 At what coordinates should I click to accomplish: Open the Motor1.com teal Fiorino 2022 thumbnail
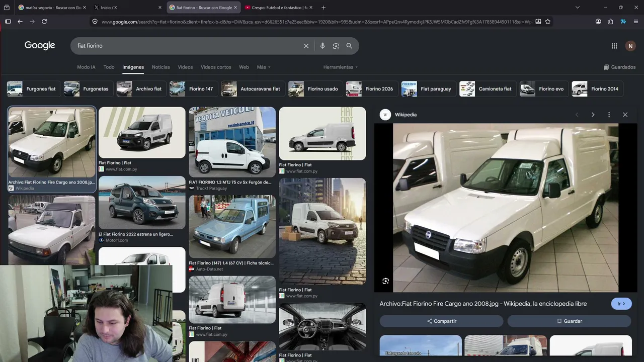(142, 203)
